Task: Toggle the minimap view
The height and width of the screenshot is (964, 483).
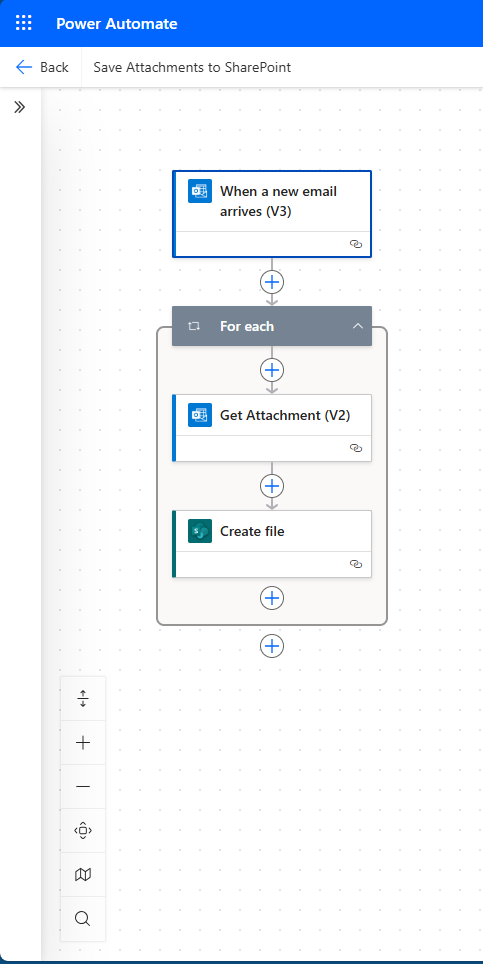Action: (83, 874)
